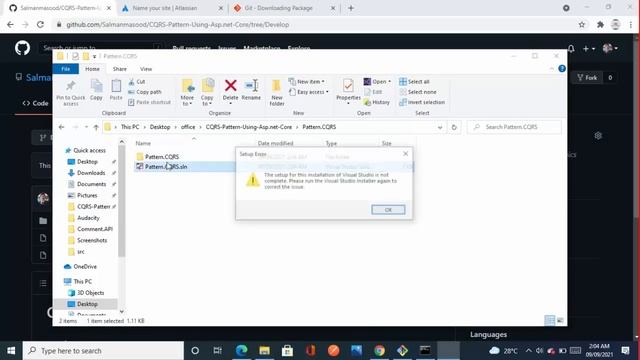Click Paste shortcut in ribbon
640x360 pixels.
coord(149,102)
